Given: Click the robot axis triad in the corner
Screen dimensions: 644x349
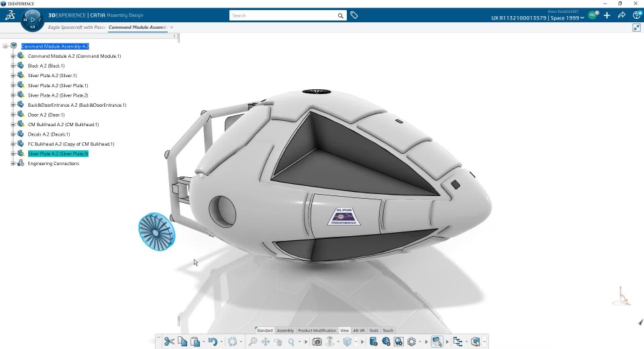Looking at the screenshot, I should pos(621,297).
